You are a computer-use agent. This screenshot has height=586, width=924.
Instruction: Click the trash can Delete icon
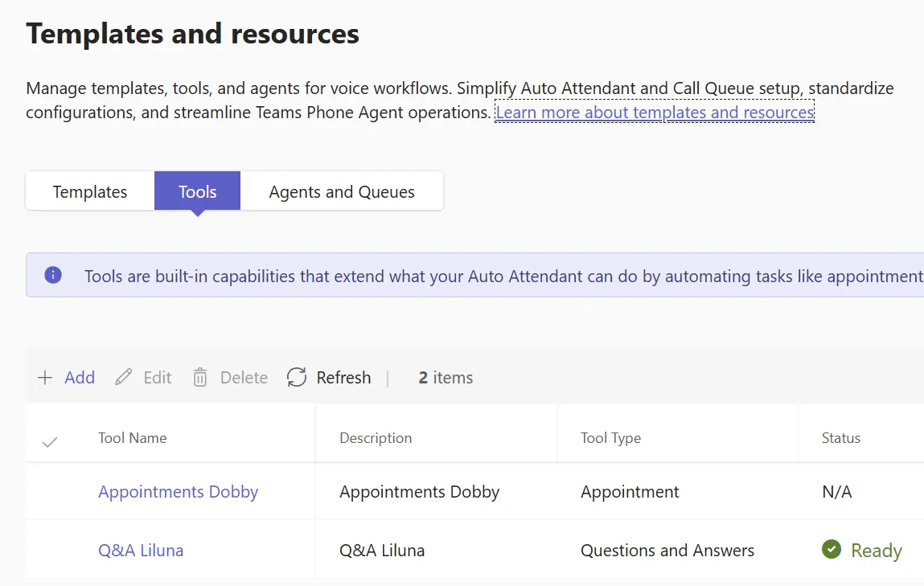click(x=199, y=378)
